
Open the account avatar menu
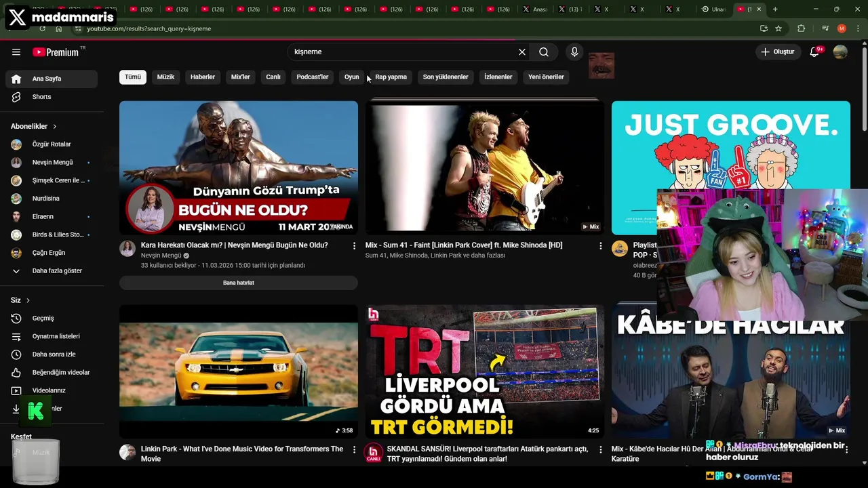click(x=840, y=52)
